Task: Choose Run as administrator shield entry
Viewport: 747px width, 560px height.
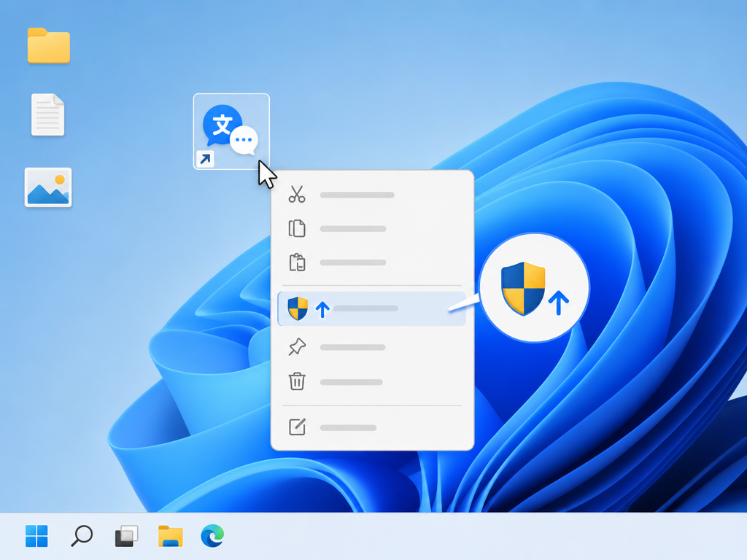Action: 372,308
